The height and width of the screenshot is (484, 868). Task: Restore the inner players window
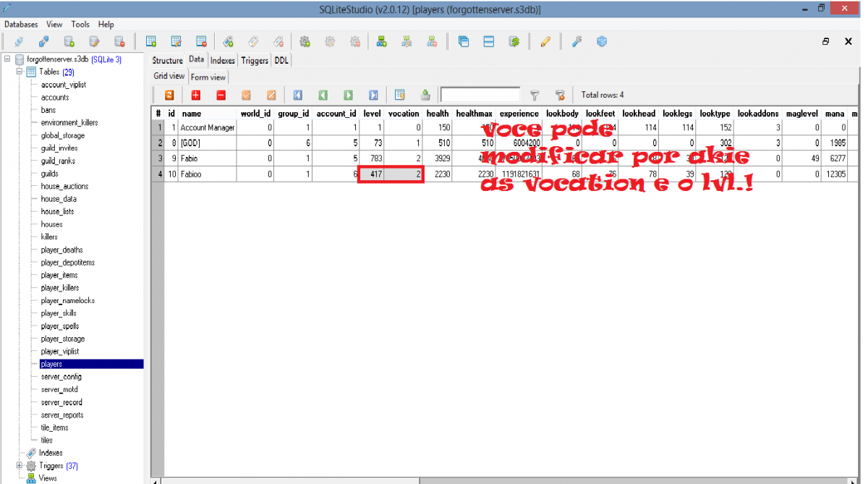[x=825, y=42]
